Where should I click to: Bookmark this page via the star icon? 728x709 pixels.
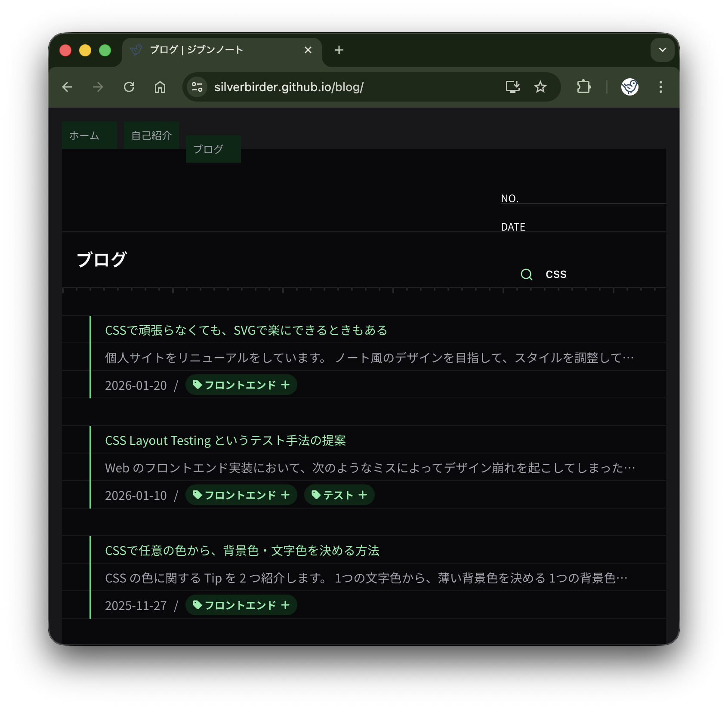click(x=540, y=87)
